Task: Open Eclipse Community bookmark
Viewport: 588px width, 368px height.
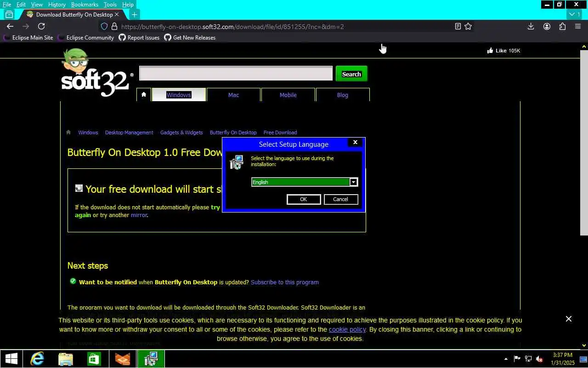Action: click(x=86, y=38)
